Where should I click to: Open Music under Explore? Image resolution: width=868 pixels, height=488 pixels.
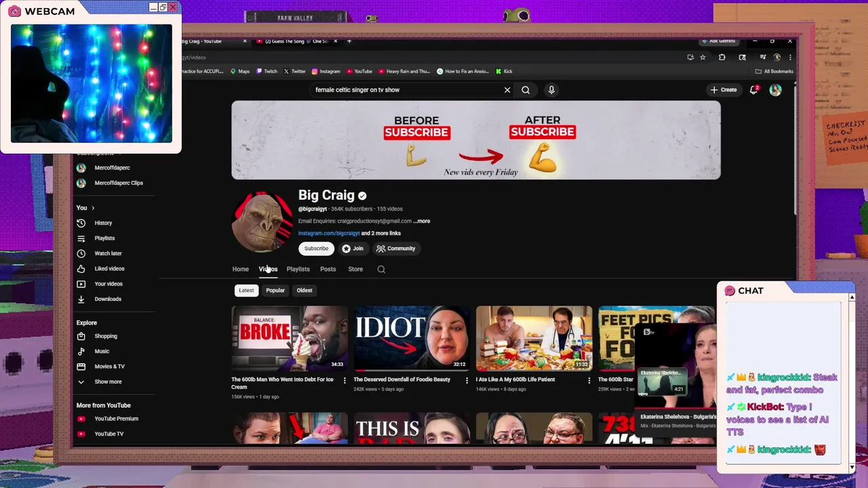[102, 351]
